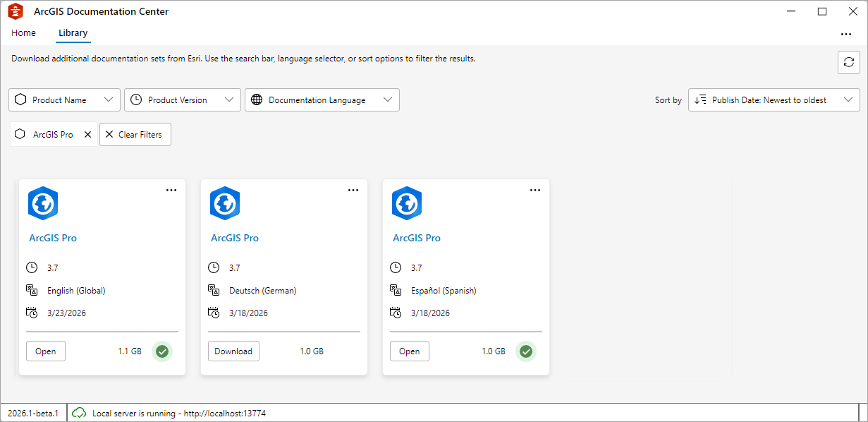This screenshot has height=422, width=868.
Task: Switch to the Home tab
Action: [x=23, y=33]
